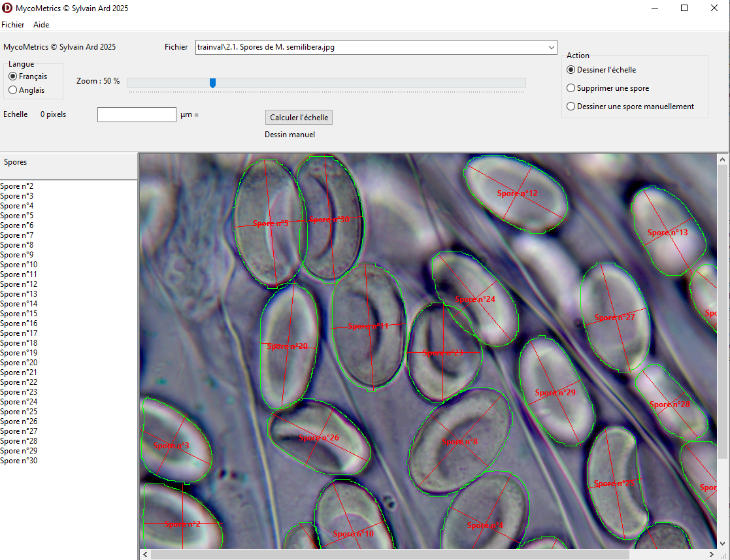Minimize the MycoMetrics window
Screen dimensions: 730x560
point(655,8)
